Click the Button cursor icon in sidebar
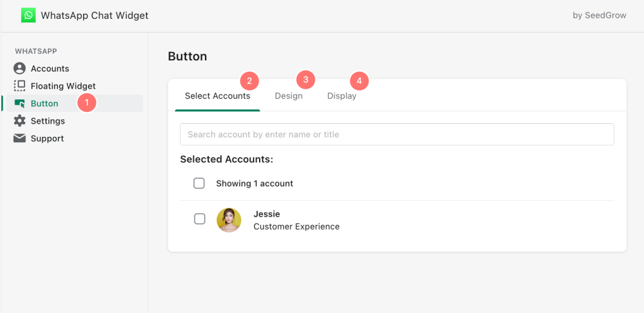 19,103
